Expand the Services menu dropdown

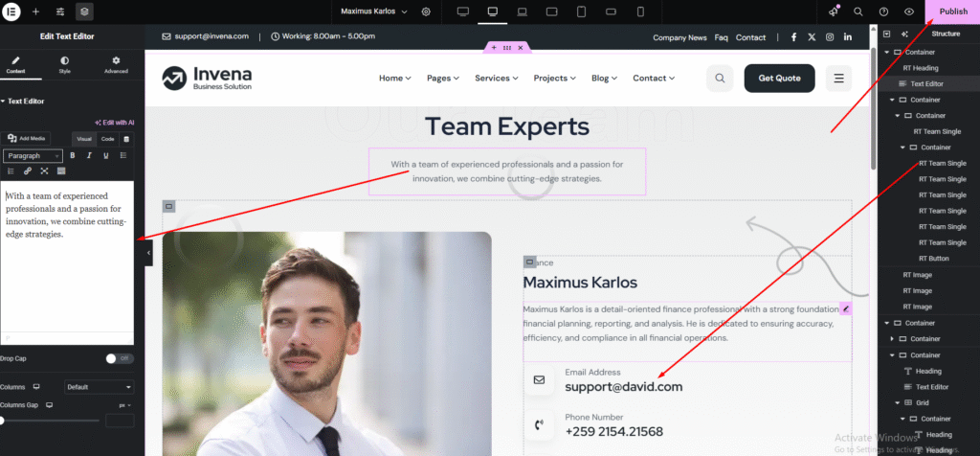(497, 79)
